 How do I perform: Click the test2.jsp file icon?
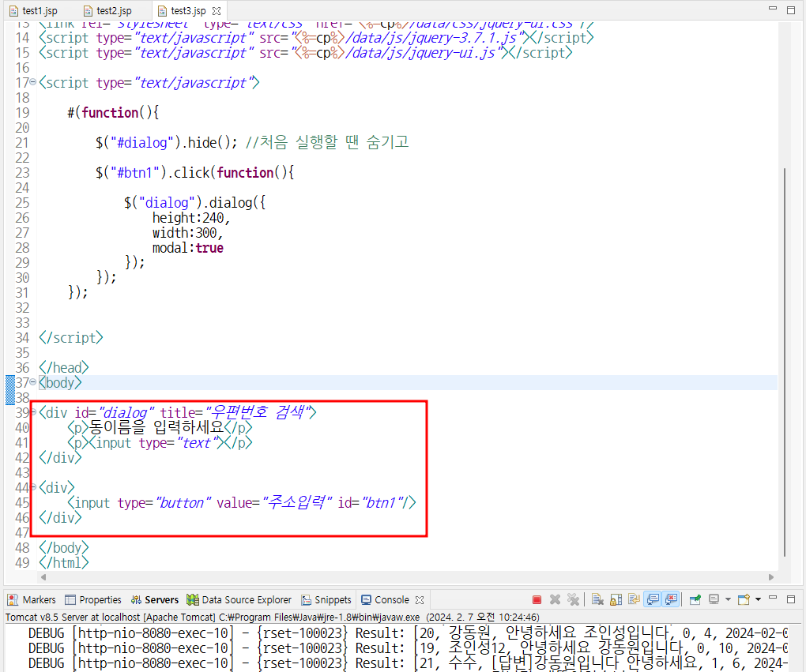(x=88, y=11)
